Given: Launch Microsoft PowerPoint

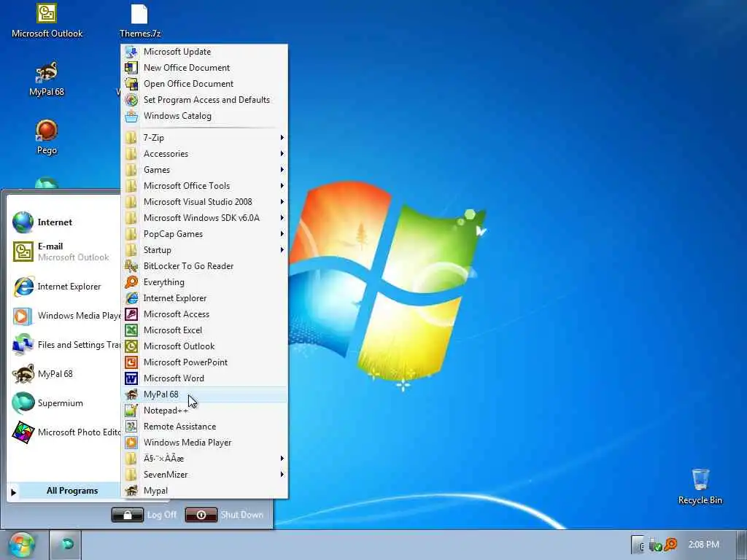Looking at the screenshot, I should point(204,362).
